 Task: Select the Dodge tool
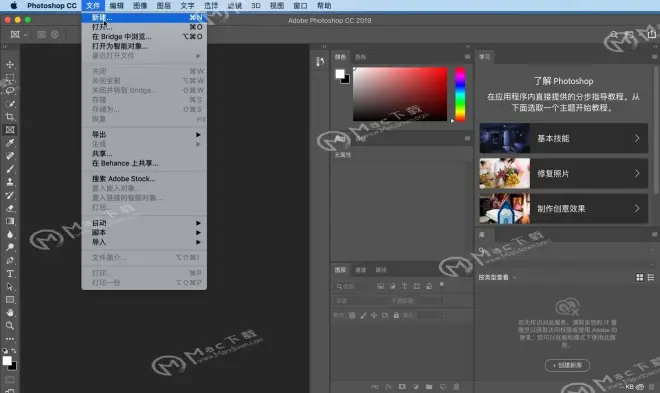pyautogui.click(x=10, y=247)
